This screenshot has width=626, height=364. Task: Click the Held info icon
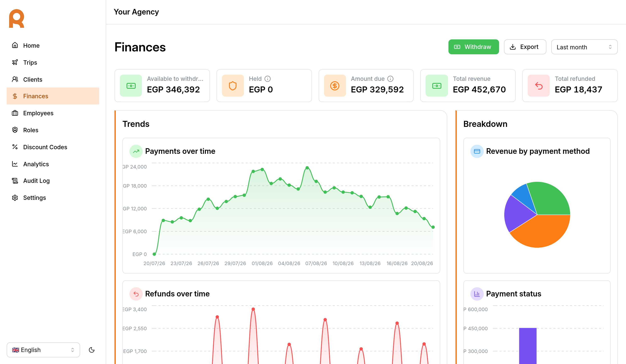coord(268,79)
